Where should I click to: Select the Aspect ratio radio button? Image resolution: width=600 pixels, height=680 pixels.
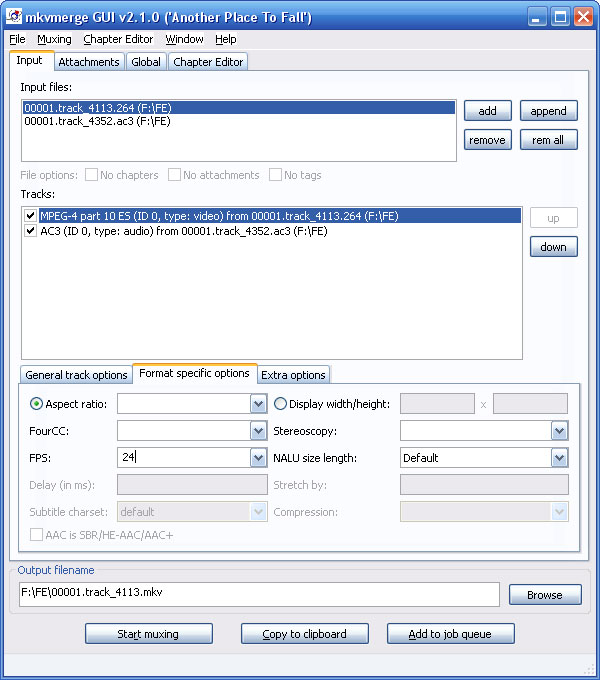click(36, 404)
